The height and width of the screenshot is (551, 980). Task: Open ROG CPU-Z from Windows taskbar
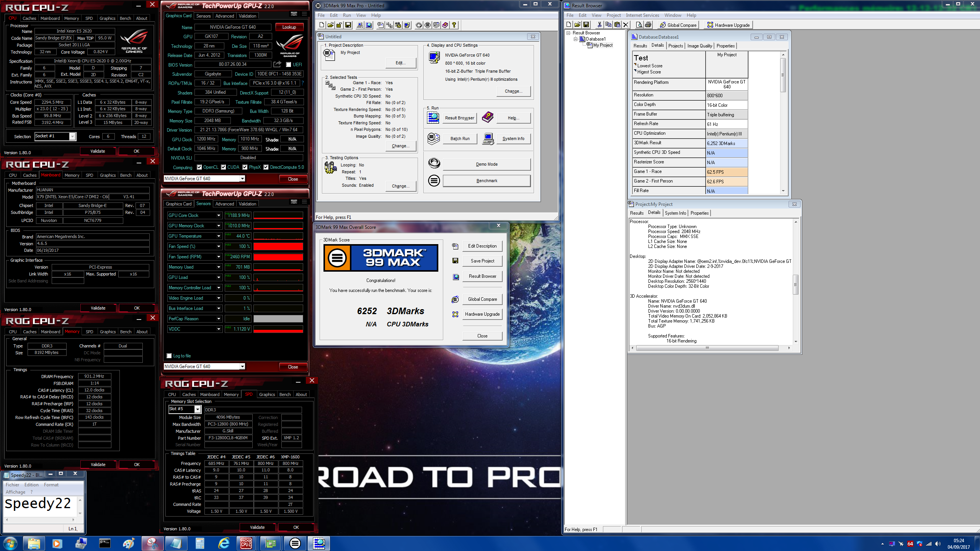click(246, 543)
